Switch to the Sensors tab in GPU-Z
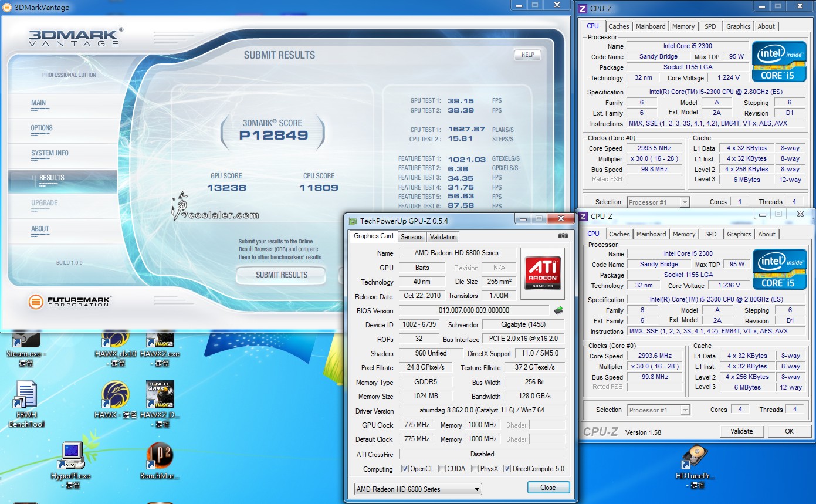This screenshot has height=504, width=816. (x=411, y=237)
